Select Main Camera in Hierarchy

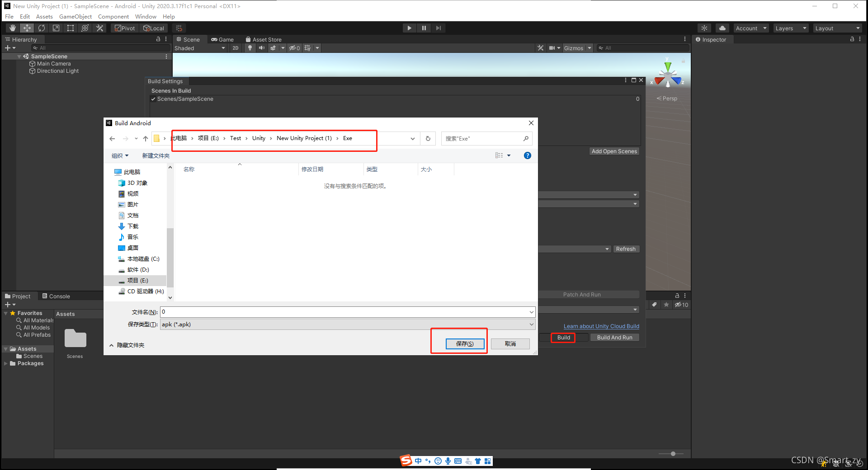point(54,64)
